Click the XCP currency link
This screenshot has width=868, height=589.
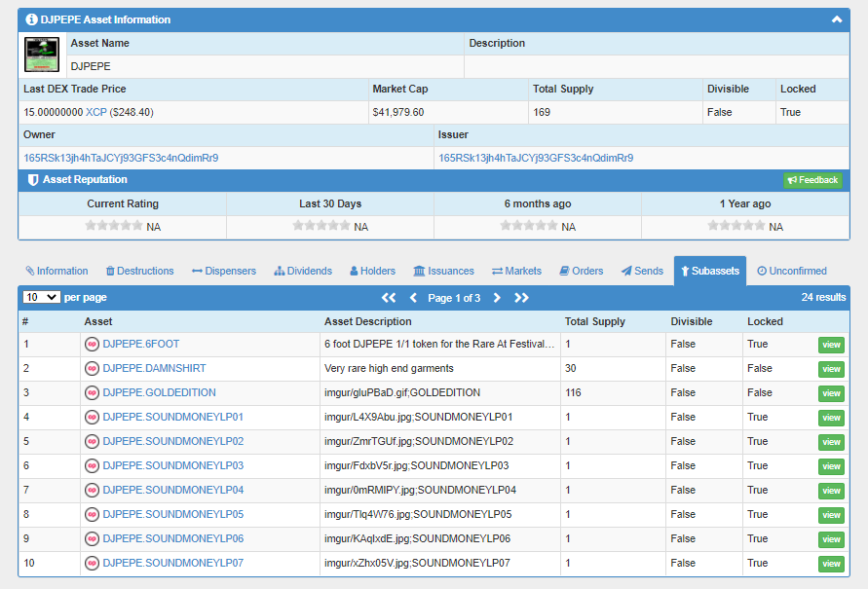click(x=96, y=112)
